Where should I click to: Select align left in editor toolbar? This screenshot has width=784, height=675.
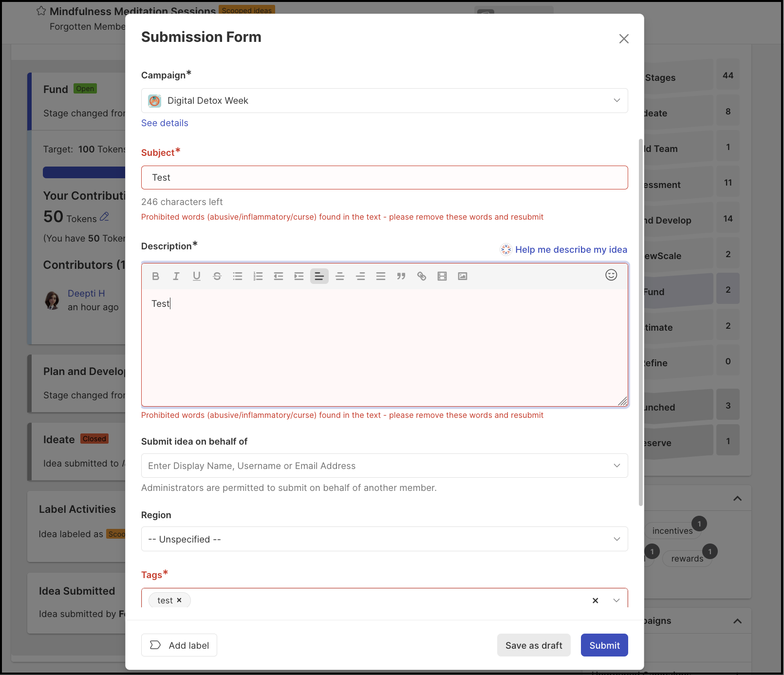tap(319, 276)
